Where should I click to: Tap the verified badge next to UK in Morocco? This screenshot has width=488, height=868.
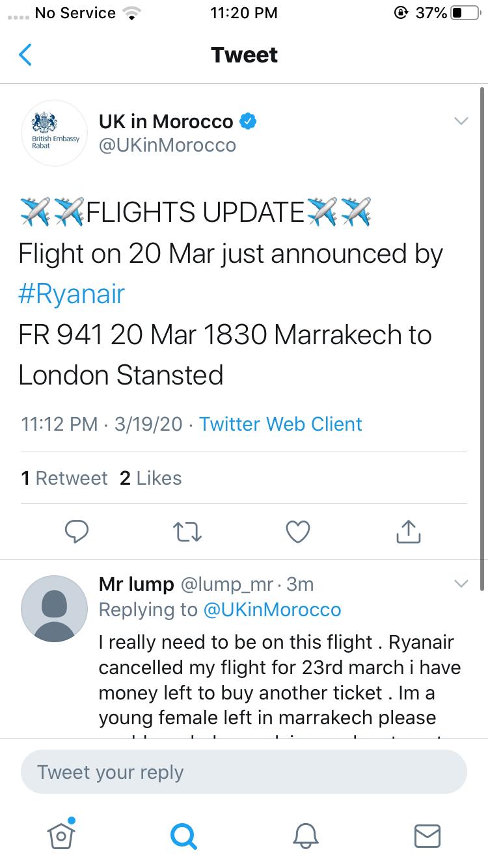(x=249, y=121)
